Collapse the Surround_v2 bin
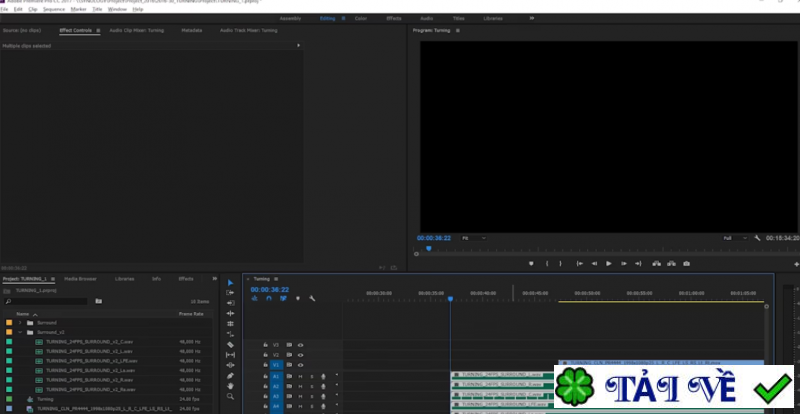The image size is (800, 414). (x=20, y=332)
